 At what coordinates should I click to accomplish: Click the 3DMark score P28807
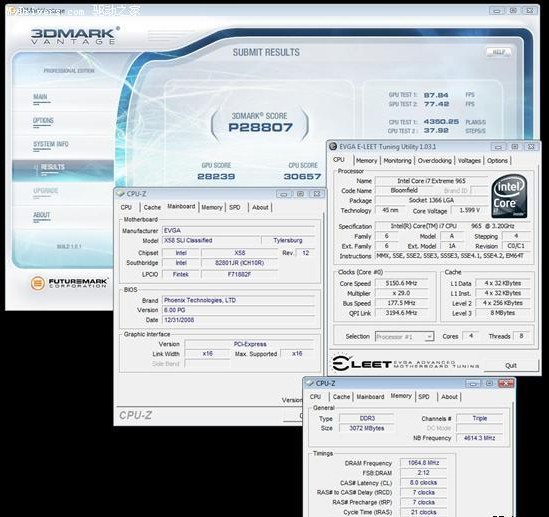coord(260,127)
